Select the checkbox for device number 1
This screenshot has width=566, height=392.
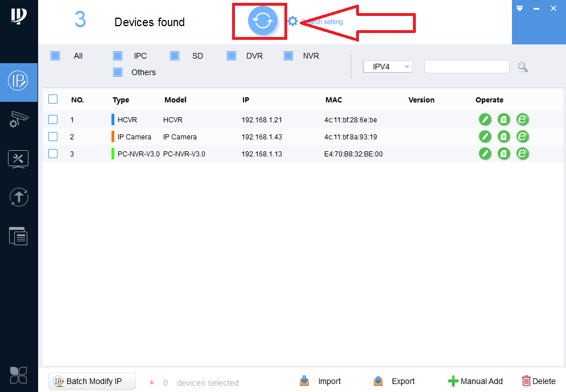click(x=53, y=119)
